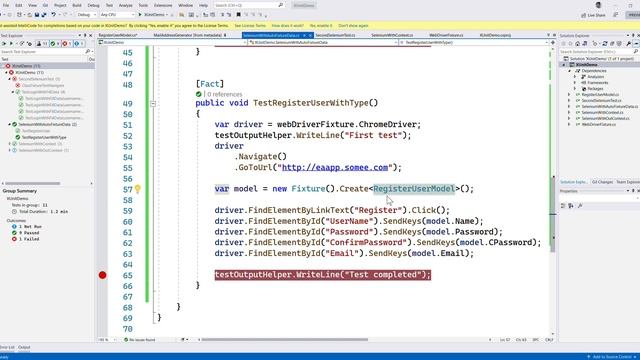Screen dimensions: 640x360
Task: Open the http://eaapp.somee.com link in code
Action: coord(335,168)
